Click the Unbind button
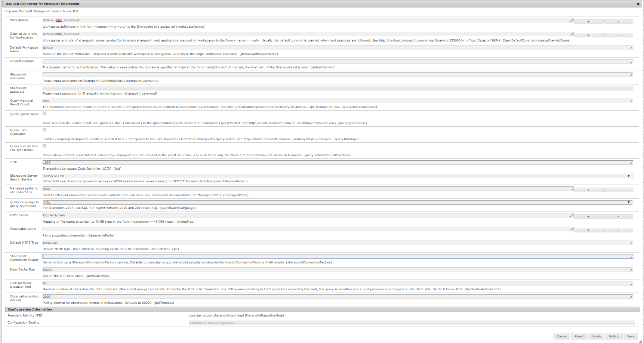 click(614, 336)
